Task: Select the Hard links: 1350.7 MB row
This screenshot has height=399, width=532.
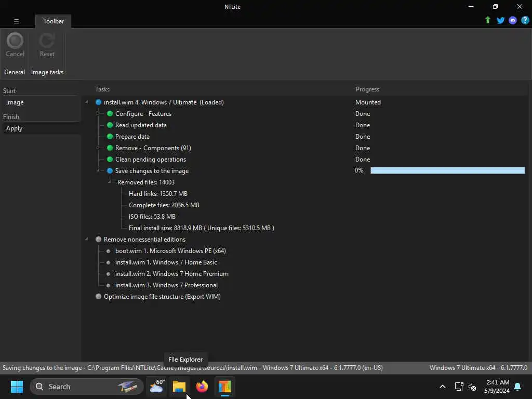Action: click(158, 194)
